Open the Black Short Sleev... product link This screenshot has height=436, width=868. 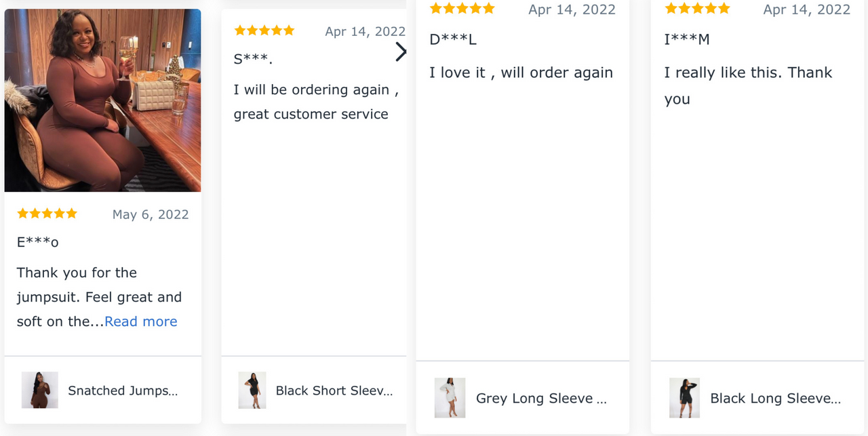pyautogui.click(x=334, y=391)
